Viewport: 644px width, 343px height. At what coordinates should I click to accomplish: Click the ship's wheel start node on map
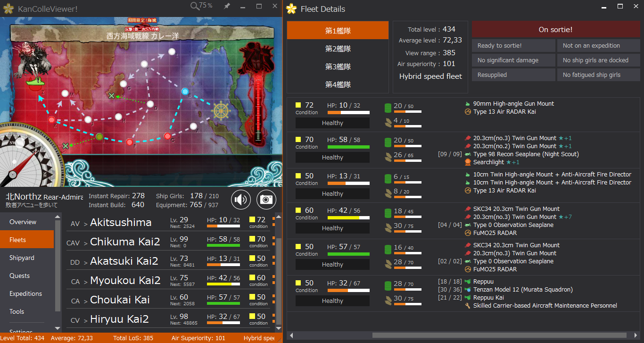pos(221,111)
